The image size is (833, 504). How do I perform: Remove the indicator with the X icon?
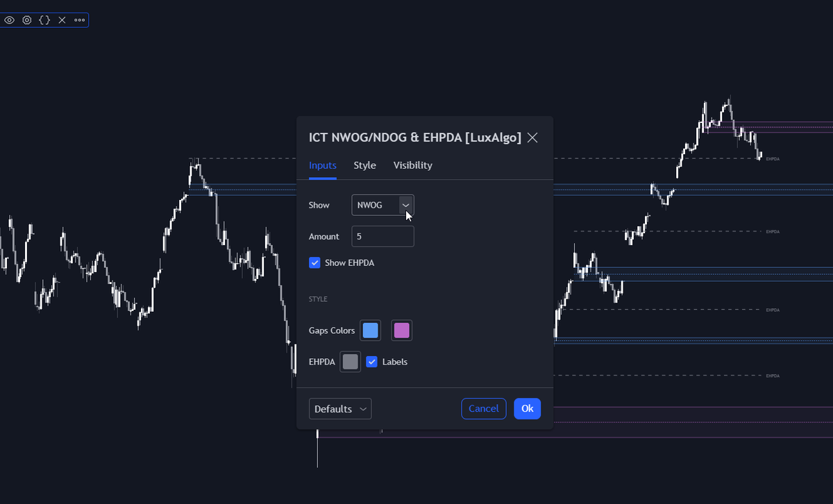pyautogui.click(x=61, y=19)
